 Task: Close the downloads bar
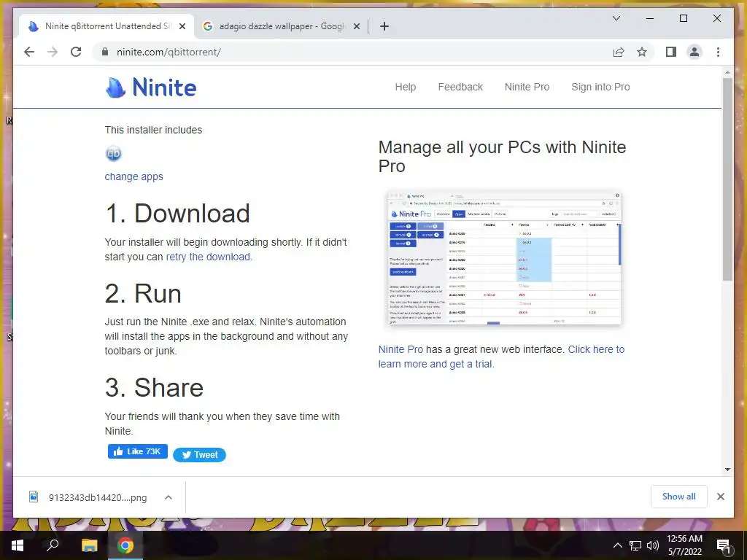720,497
